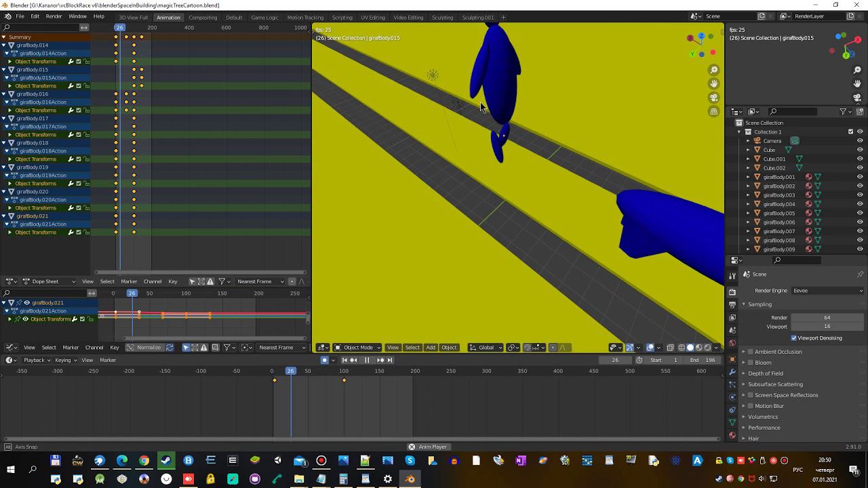Image resolution: width=868 pixels, height=488 pixels.
Task: Click the End frame field
Action: point(702,360)
